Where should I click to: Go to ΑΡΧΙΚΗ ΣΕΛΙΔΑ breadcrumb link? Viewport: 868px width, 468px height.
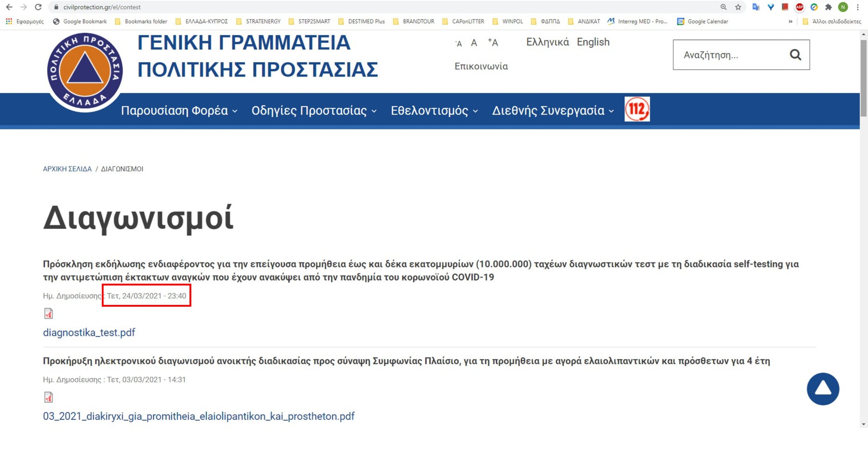(x=67, y=169)
